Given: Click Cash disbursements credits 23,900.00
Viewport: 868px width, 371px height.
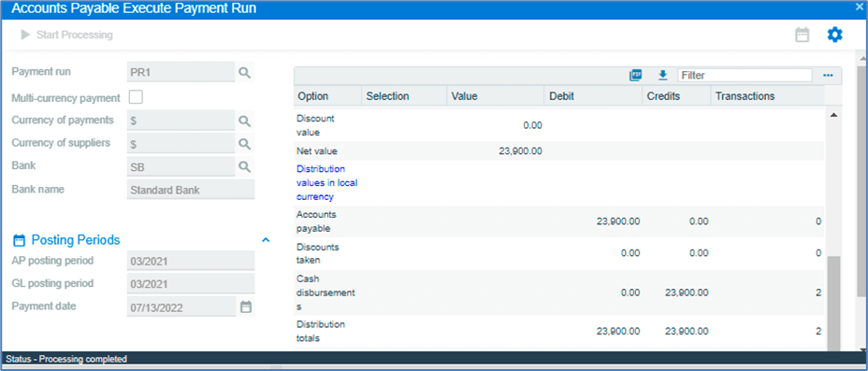Looking at the screenshot, I should [x=687, y=293].
